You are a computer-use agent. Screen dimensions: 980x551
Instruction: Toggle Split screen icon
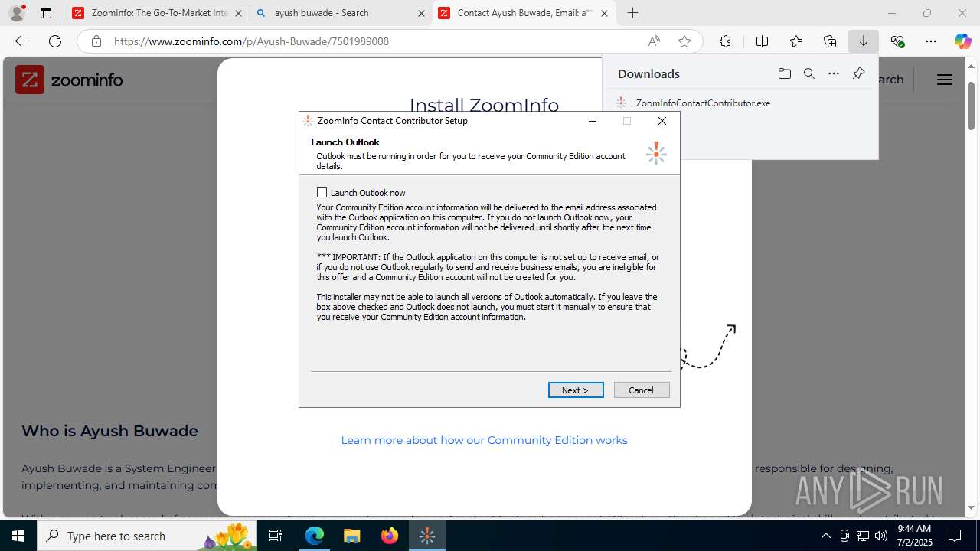tap(762, 41)
